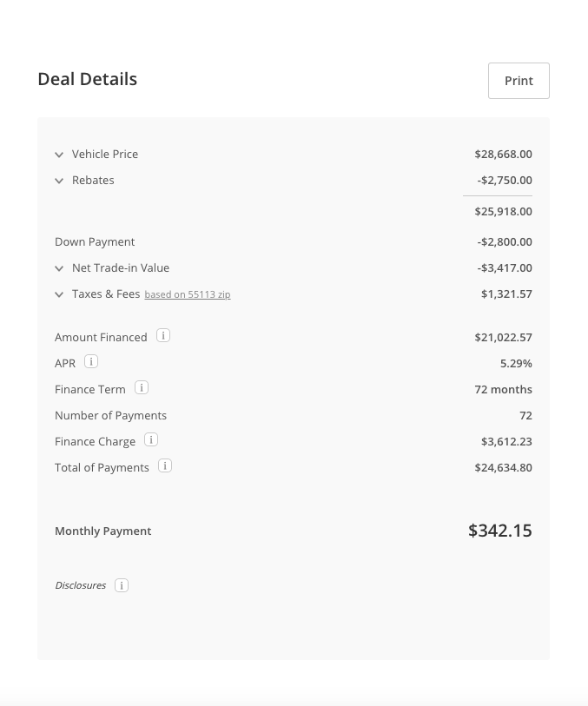The height and width of the screenshot is (706, 588).
Task: Click the Deal Details heading
Action: pyautogui.click(x=87, y=79)
